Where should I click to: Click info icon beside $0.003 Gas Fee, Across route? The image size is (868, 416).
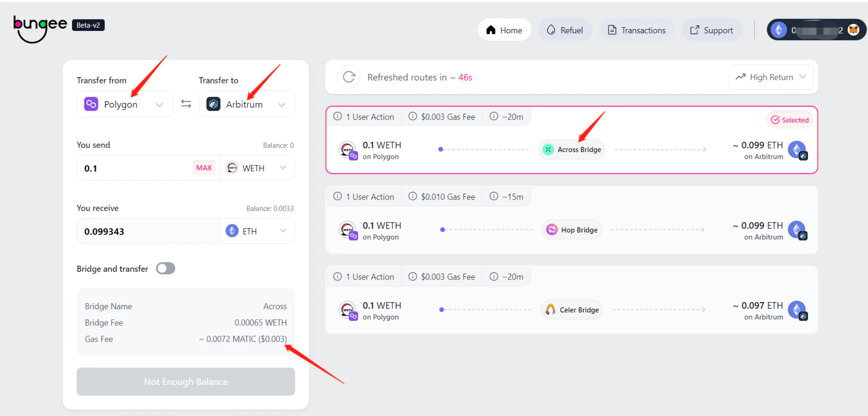pos(413,116)
